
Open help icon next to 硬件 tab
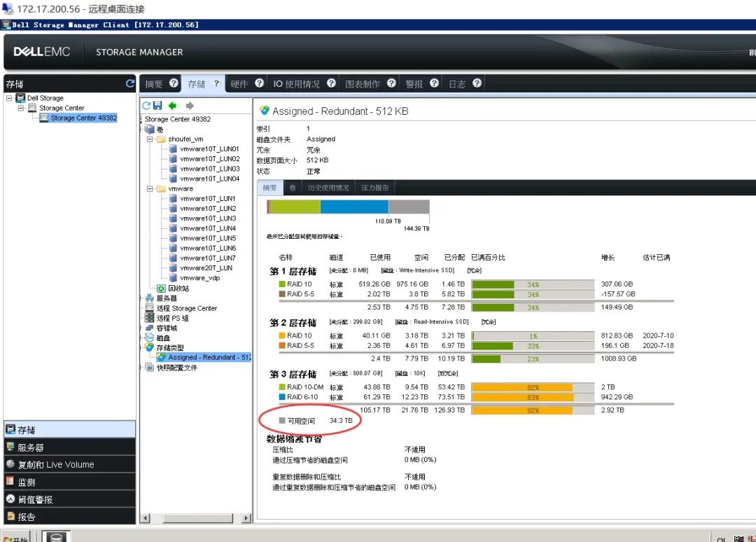[x=260, y=83]
